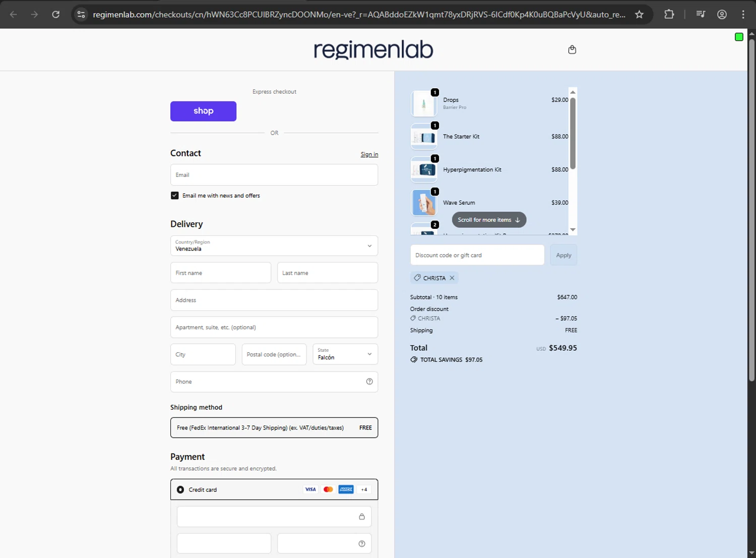Click the Hyperpigmentation Kit thumbnail
The width and height of the screenshot is (756, 558).
click(x=424, y=170)
